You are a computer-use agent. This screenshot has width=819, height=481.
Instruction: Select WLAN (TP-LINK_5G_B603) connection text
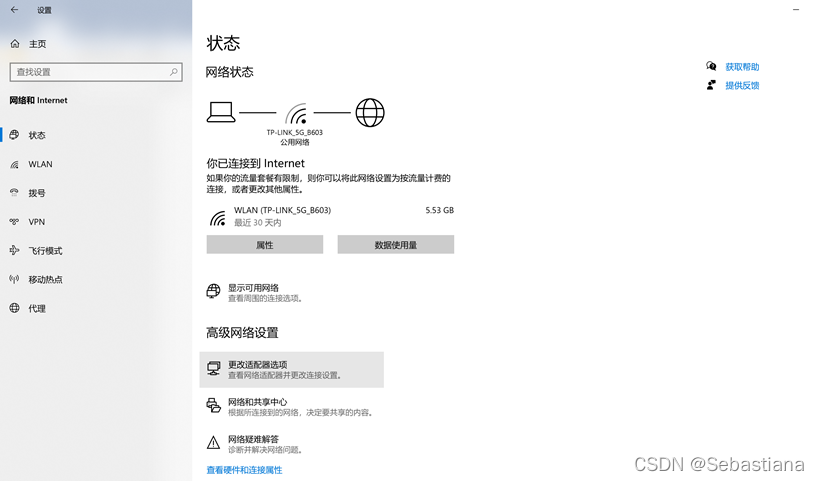tap(282, 210)
